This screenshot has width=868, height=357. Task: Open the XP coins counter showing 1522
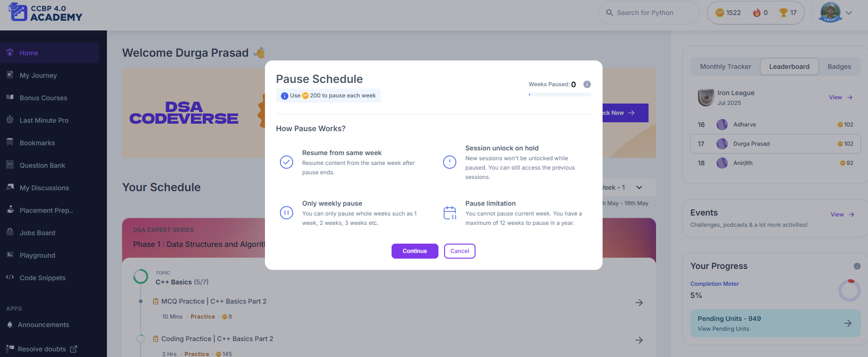click(x=728, y=13)
